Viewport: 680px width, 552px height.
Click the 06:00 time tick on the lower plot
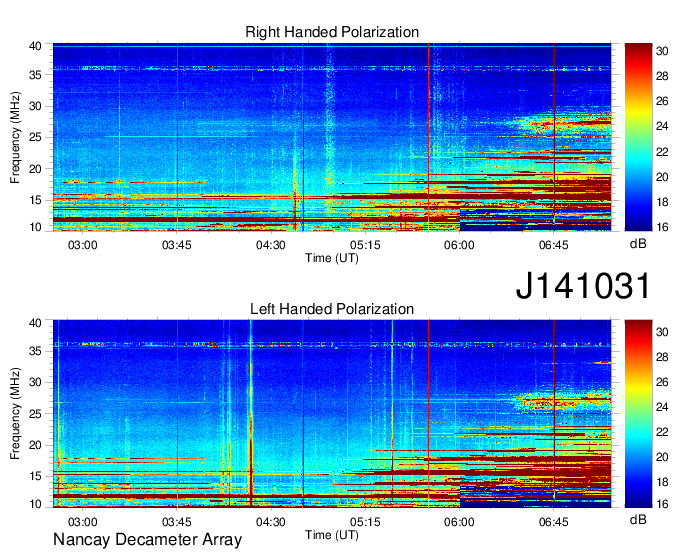pos(459,522)
